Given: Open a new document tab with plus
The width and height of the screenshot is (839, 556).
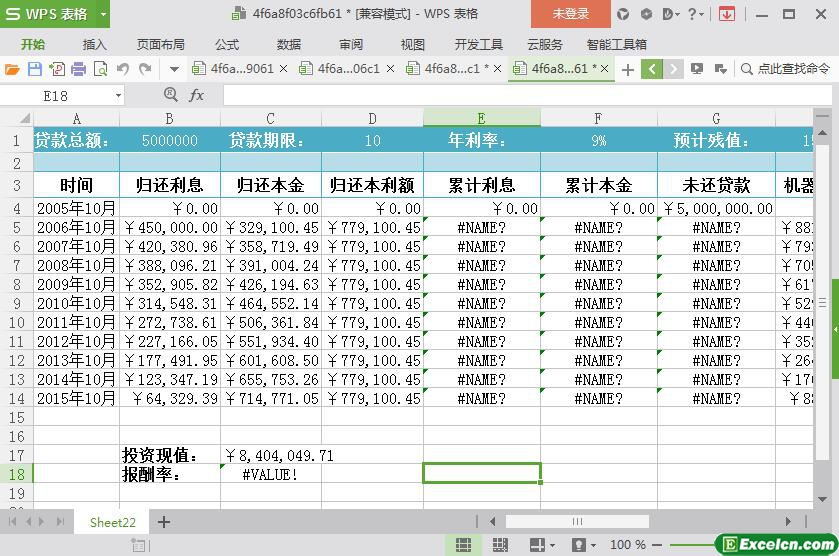Looking at the screenshot, I should click(628, 69).
